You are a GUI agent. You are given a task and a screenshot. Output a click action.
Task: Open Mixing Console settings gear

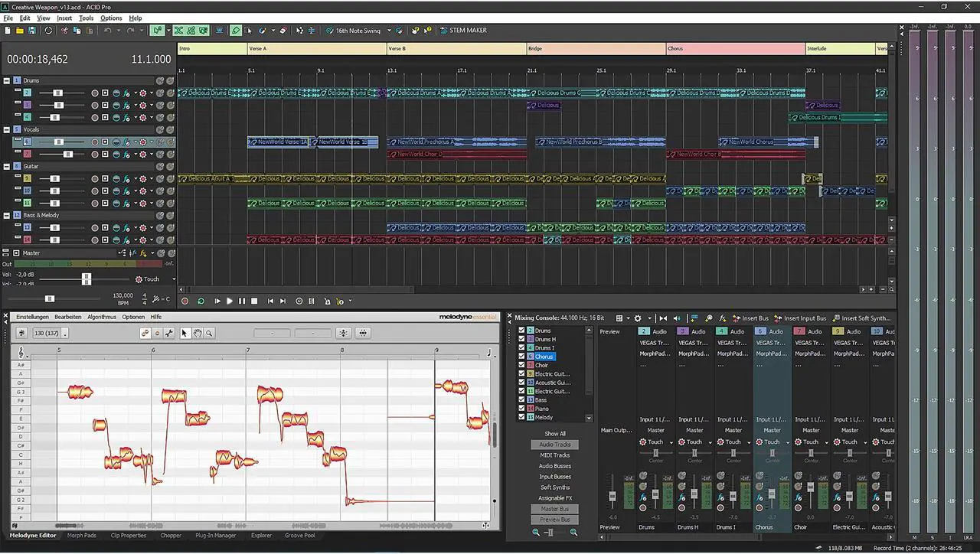[638, 318]
